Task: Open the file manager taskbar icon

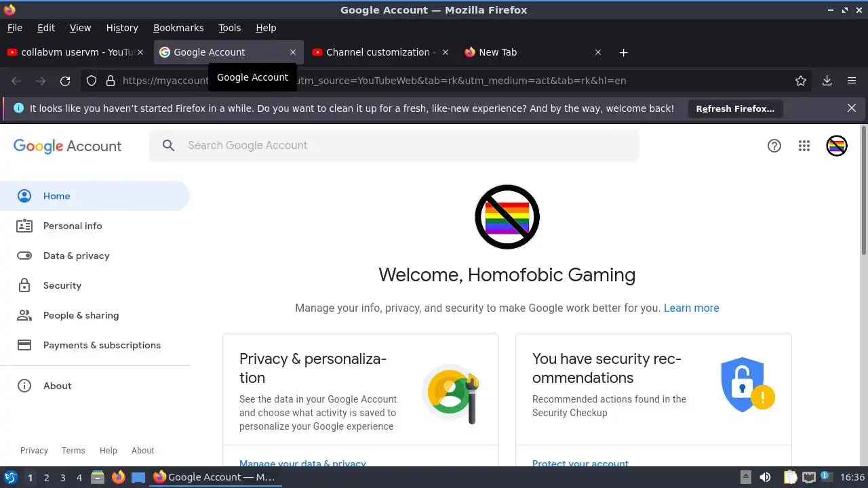Action: click(x=98, y=477)
